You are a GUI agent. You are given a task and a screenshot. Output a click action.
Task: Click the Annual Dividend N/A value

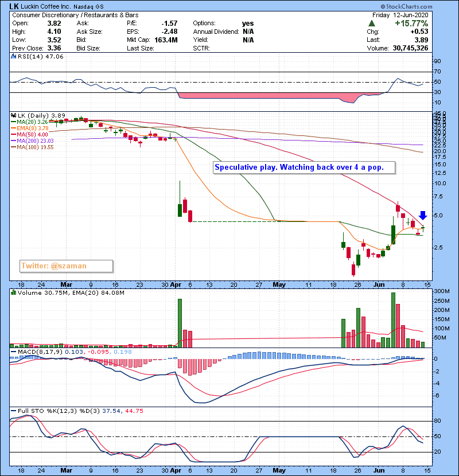(248, 32)
